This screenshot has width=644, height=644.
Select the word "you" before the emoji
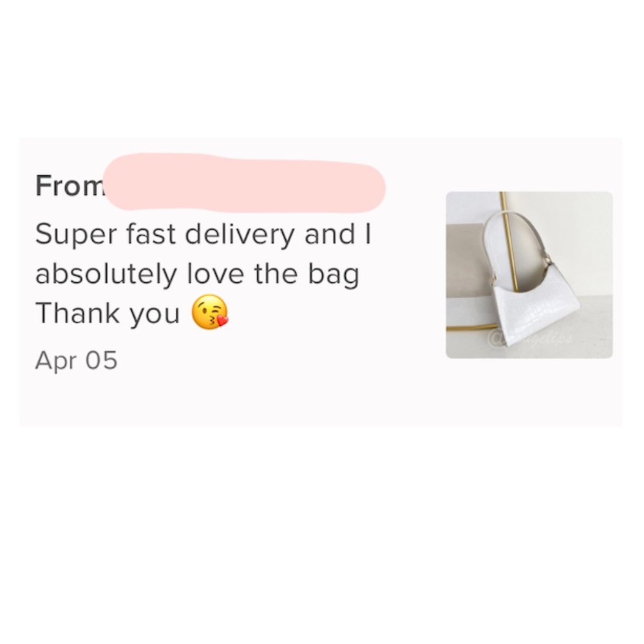click(x=155, y=315)
